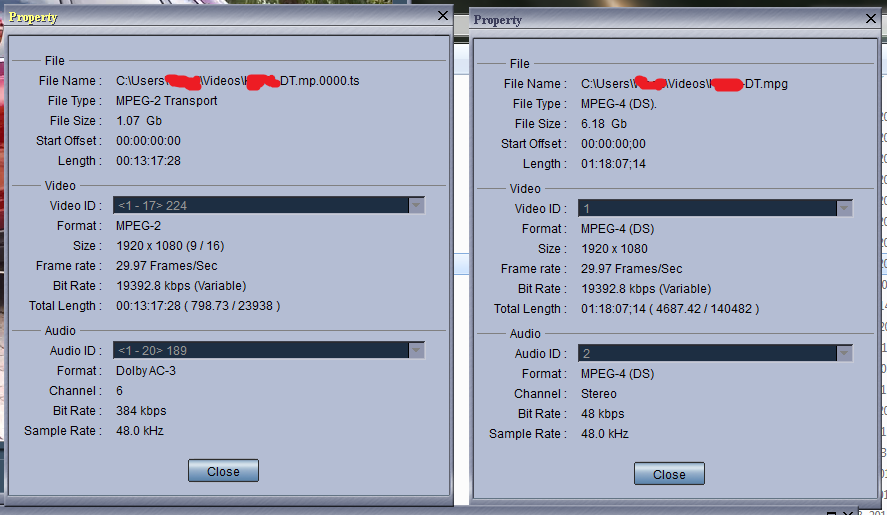This screenshot has height=515, width=887.
Task: Close the left Property dialog with X
Action: pyautogui.click(x=443, y=16)
